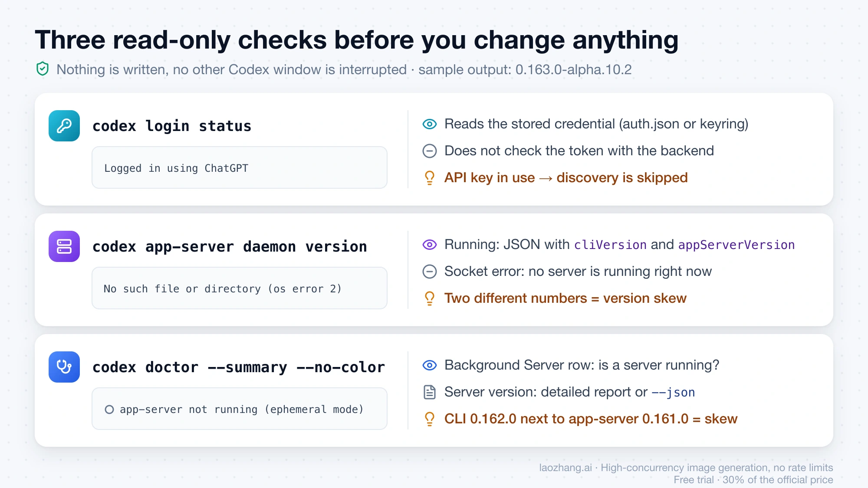The image size is (868, 488).
Task: Click 'Free trial · 30% of the official price'
Action: (753, 480)
